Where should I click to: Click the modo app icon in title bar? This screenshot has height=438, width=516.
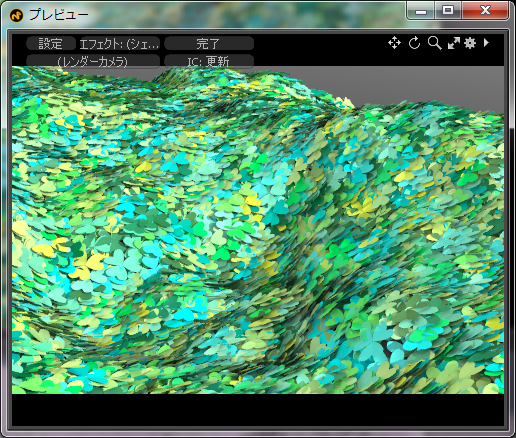coord(16,15)
